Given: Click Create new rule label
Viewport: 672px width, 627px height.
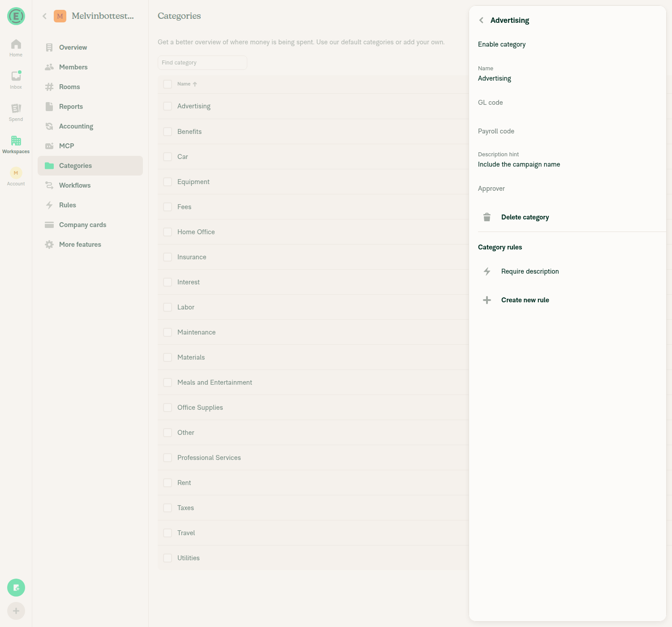Looking at the screenshot, I should click(525, 300).
